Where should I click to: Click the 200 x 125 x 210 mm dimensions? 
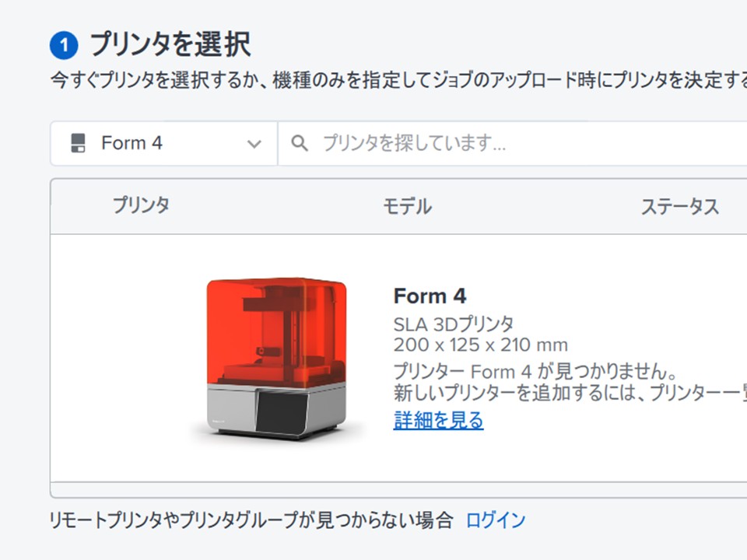coord(481,345)
